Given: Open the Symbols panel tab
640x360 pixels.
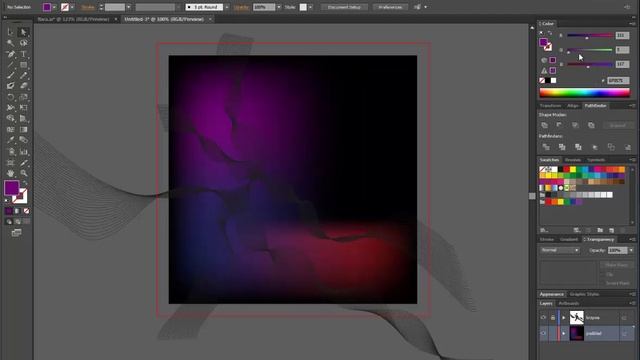Looking at the screenshot, I should [x=596, y=160].
